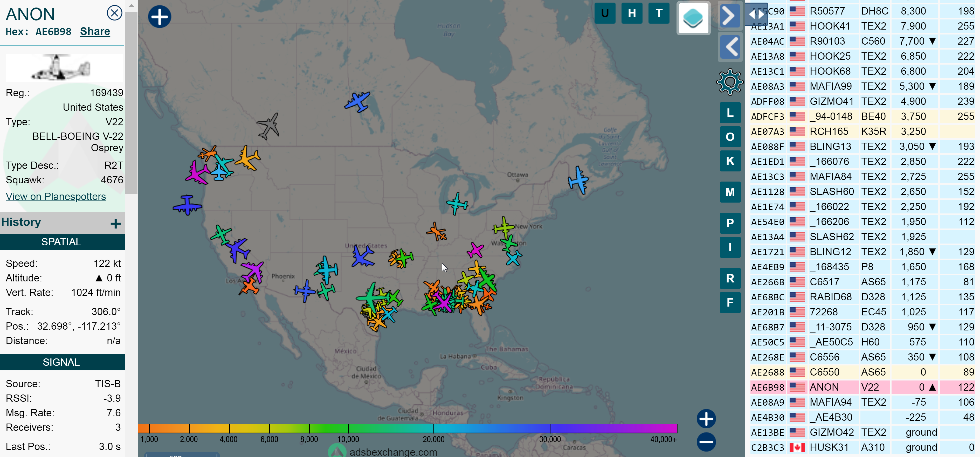Toggle the K map option button
The image size is (980, 457).
coord(730,161)
